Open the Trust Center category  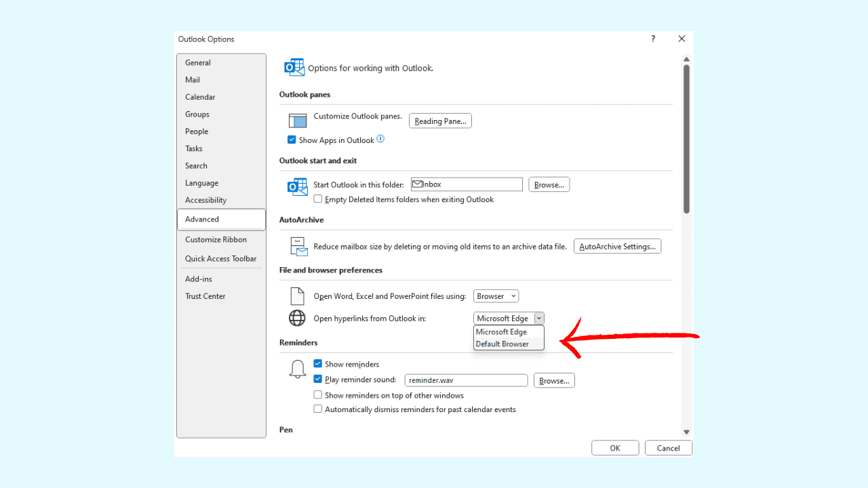[205, 296]
